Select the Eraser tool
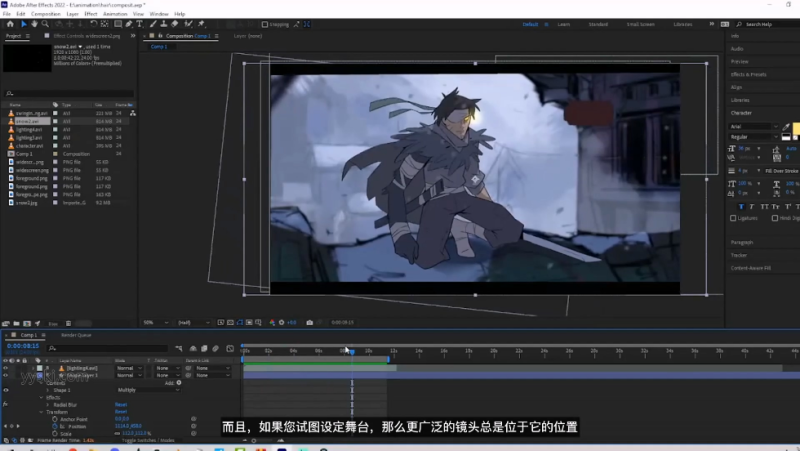 tap(174, 24)
